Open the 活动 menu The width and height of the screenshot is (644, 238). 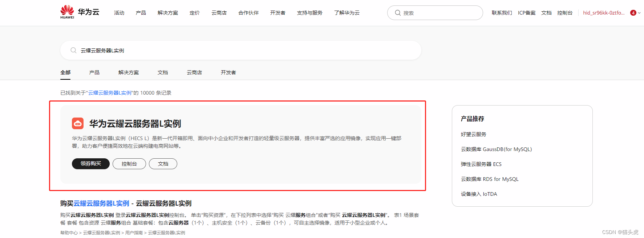pos(119,13)
